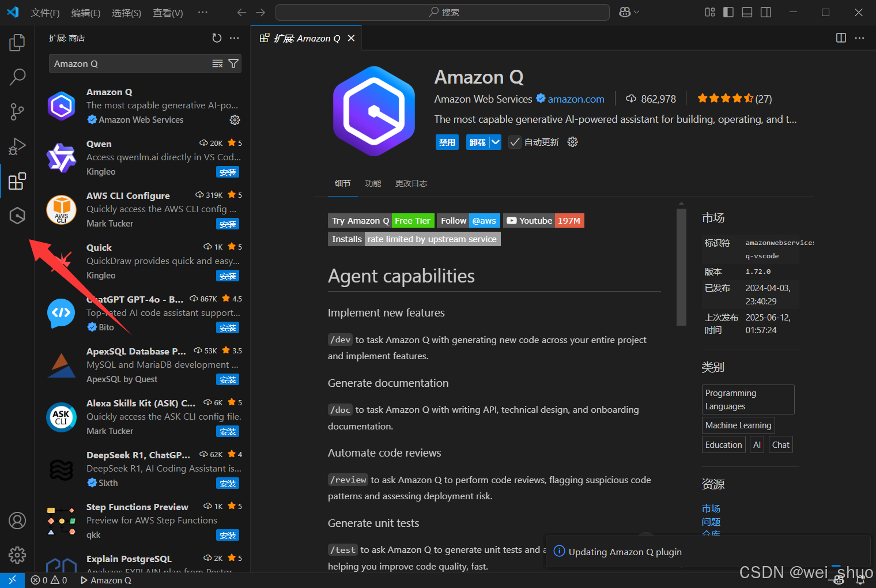Open the Amazon Q status bar entry

click(x=105, y=580)
